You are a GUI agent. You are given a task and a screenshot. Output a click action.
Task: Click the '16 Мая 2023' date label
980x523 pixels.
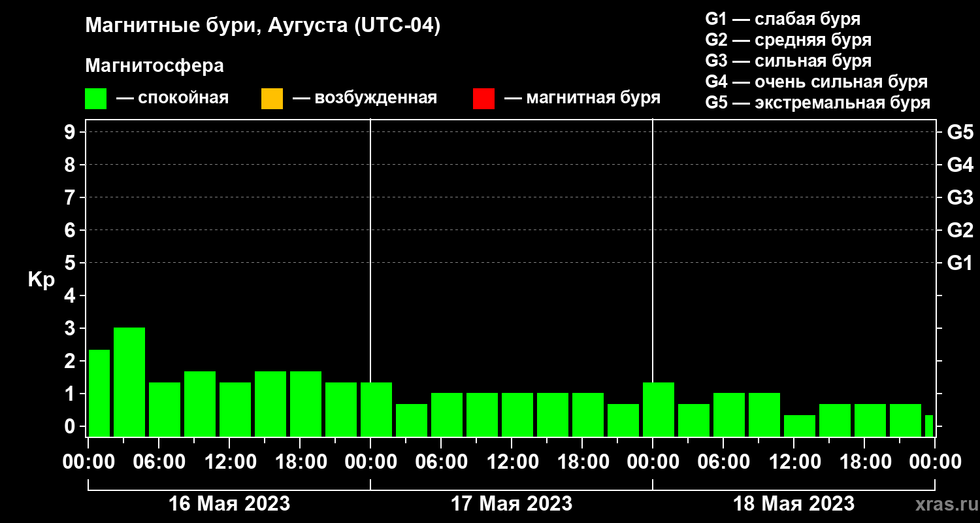click(229, 504)
